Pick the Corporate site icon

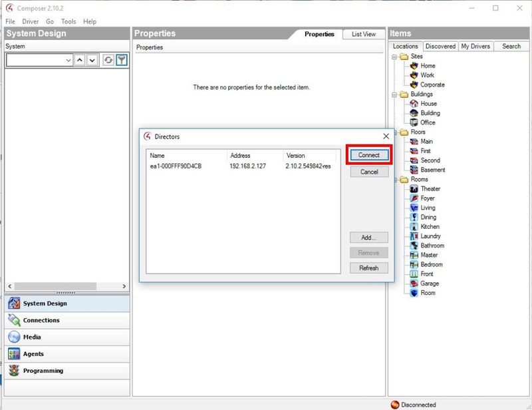click(414, 85)
